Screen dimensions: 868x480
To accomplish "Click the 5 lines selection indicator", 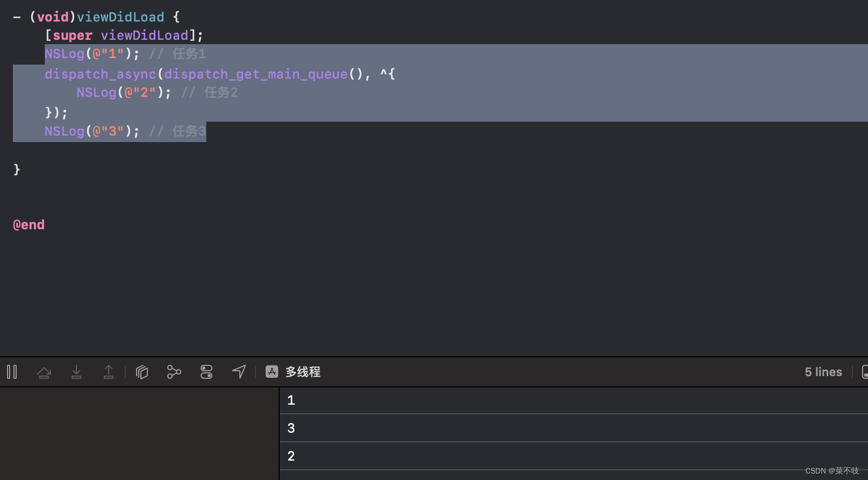I will [823, 372].
